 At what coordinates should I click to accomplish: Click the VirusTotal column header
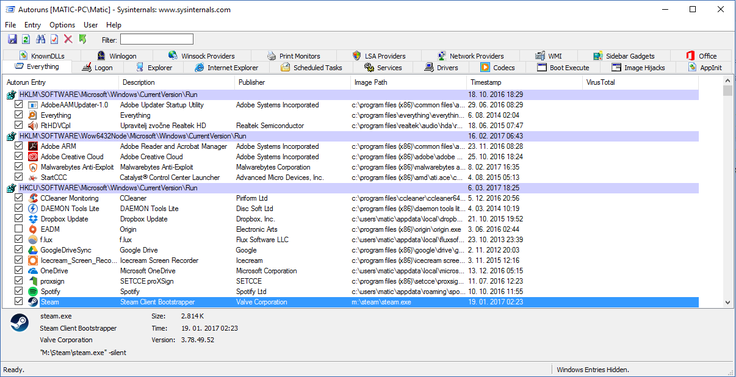click(640, 82)
